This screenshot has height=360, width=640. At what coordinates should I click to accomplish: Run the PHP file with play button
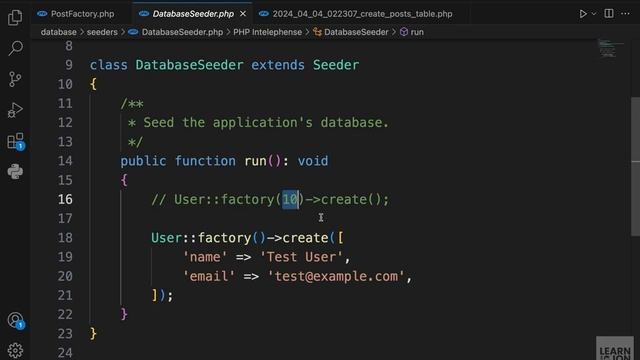click(583, 14)
